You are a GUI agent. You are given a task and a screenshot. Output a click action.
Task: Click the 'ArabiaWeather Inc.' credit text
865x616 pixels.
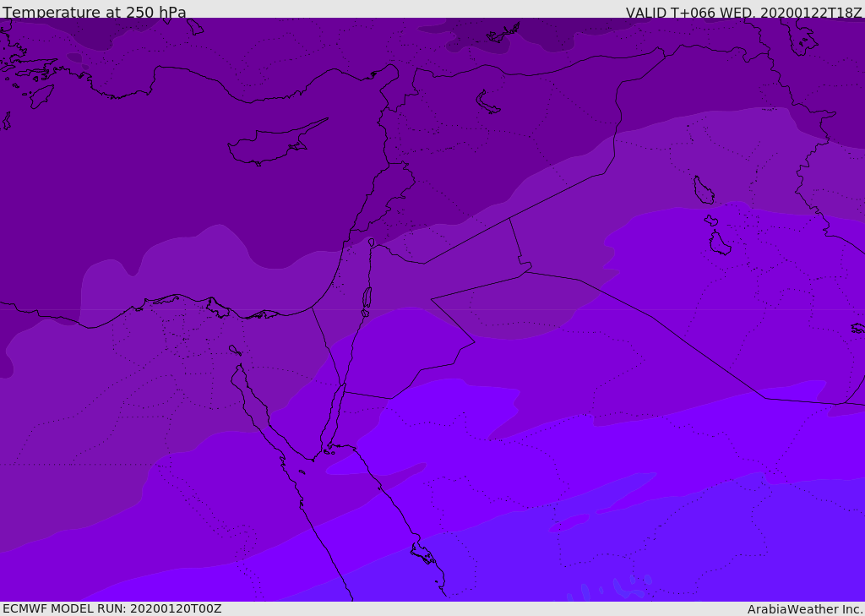tap(805, 609)
